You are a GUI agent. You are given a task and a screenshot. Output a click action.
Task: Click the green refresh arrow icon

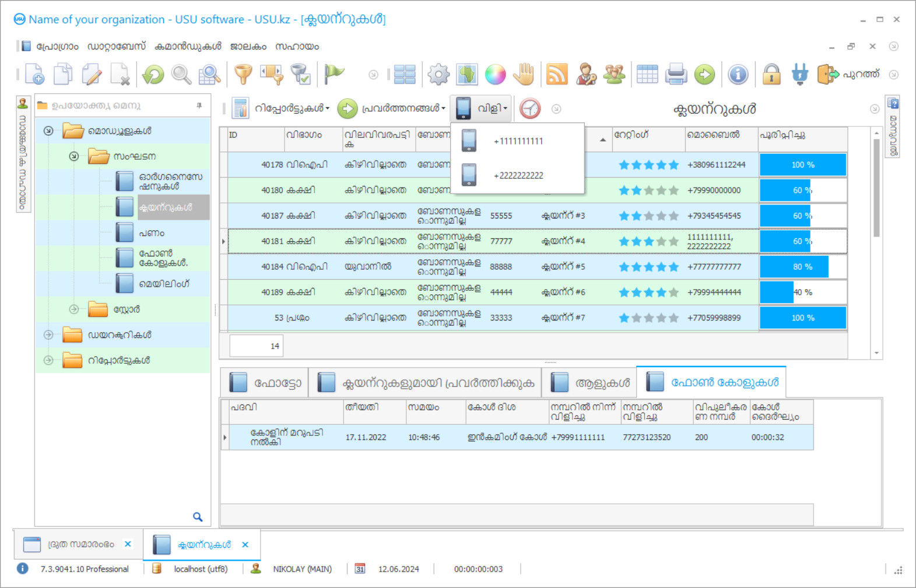(x=153, y=75)
